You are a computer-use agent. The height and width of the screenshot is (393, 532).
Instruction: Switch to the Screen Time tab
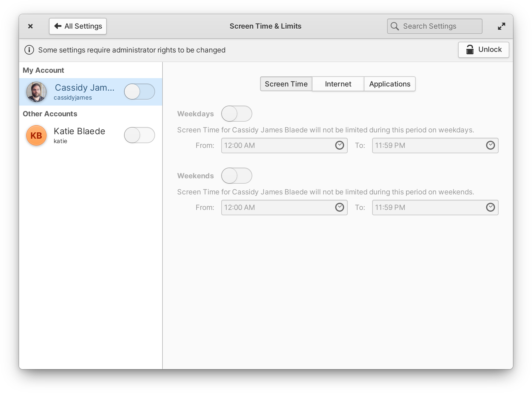pyautogui.click(x=286, y=84)
